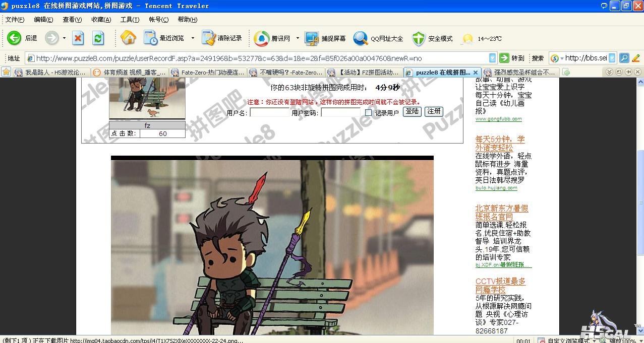Open the 帮助(H) menu
This screenshot has width=644, height=343.
pyautogui.click(x=187, y=20)
